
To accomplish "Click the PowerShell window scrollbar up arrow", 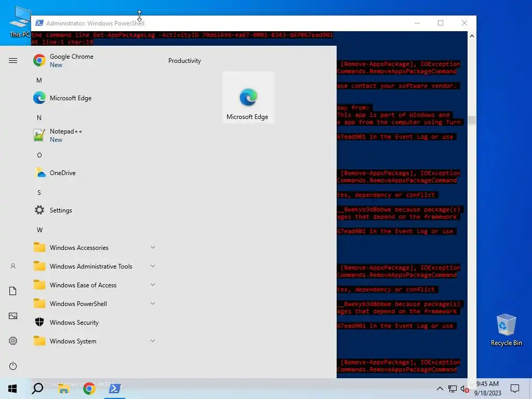I will pos(472,36).
